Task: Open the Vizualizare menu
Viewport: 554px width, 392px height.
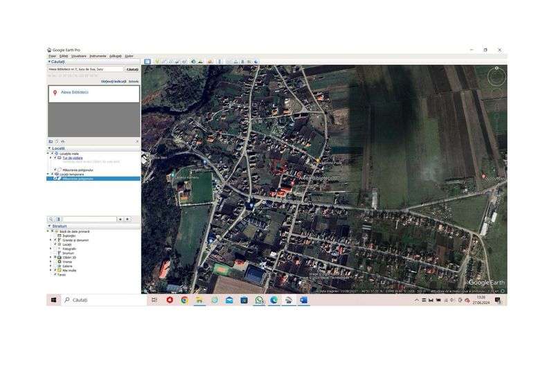Action: coord(79,56)
